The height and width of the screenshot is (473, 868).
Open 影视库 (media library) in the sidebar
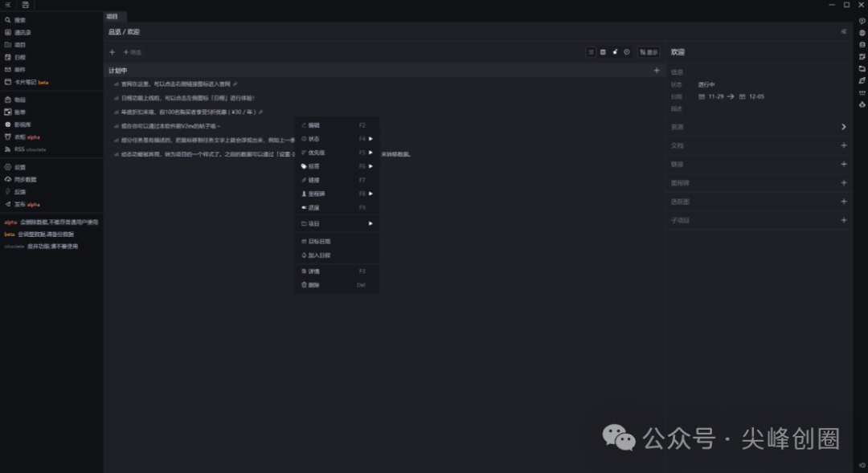click(x=18, y=124)
